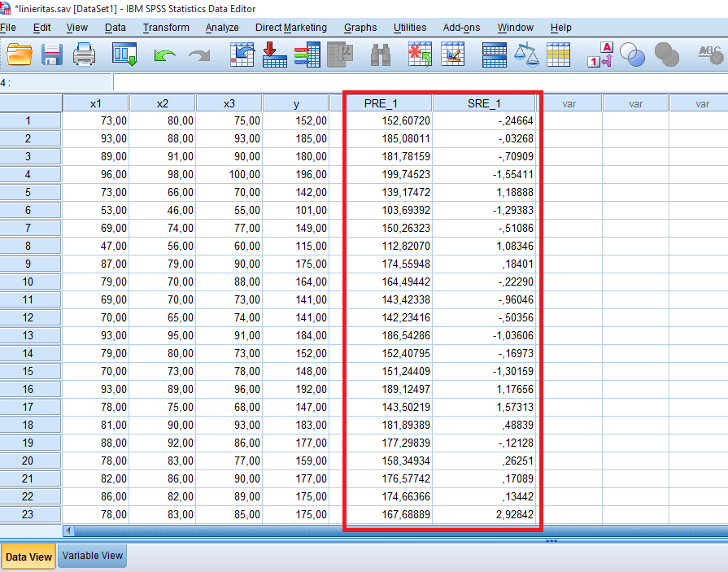Switch to Data View
Viewport: 728px width, 572px height.
click(x=28, y=556)
